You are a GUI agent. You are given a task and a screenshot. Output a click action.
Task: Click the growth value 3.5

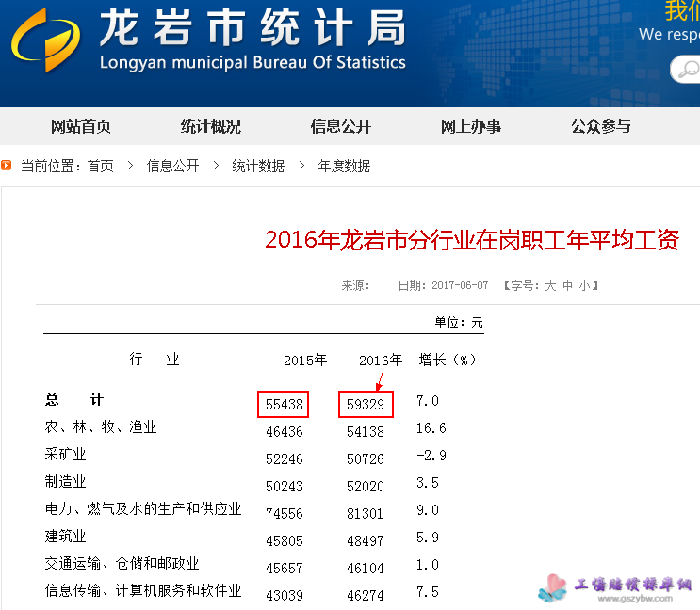point(428,483)
